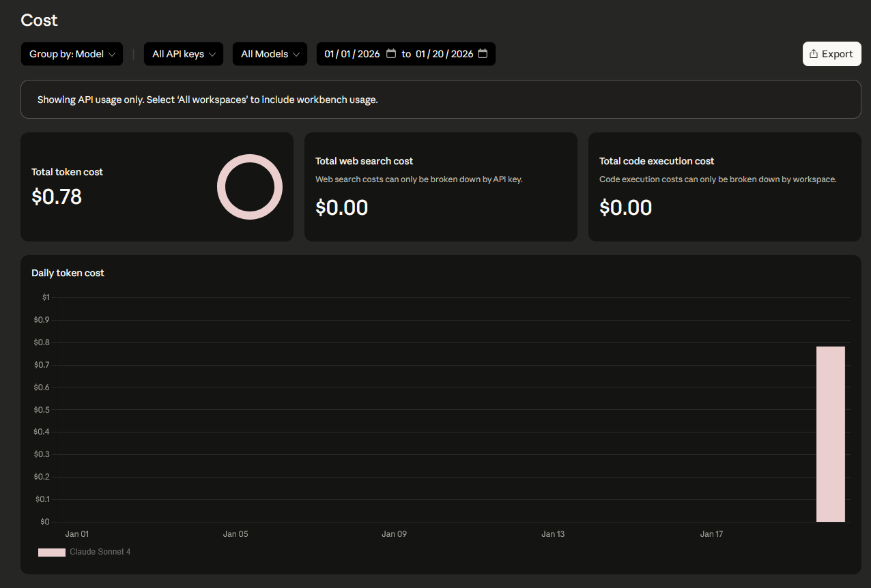The height and width of the screenshot is (588, 871).
Task: Expand the Group by: Model dropdown
Action: click(72, 54)
